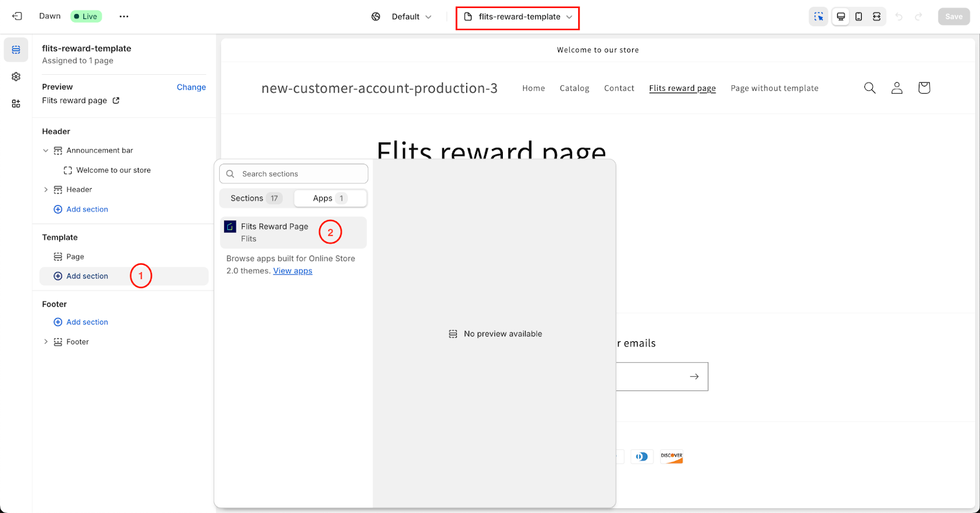Image resolution: width=980 pixels, height=513 pixels.
Task: Click the shopping cart icon
Action: [924, 88]
